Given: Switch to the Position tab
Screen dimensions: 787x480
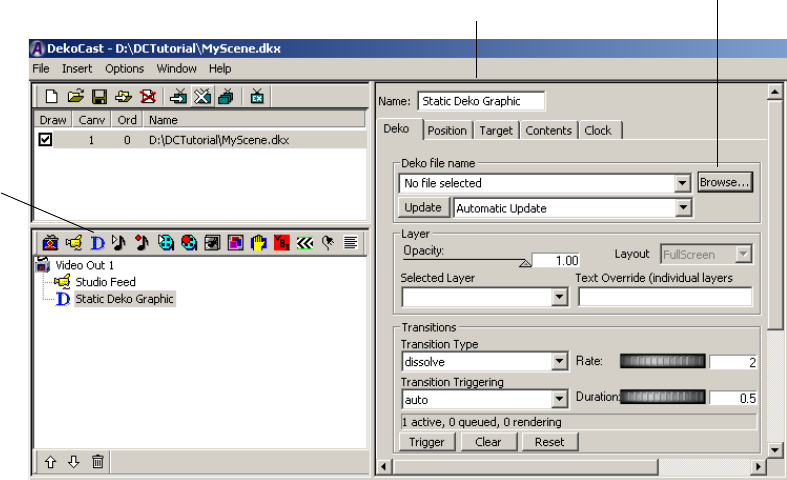Looking at the screenshot, I should tap(447, 131).
